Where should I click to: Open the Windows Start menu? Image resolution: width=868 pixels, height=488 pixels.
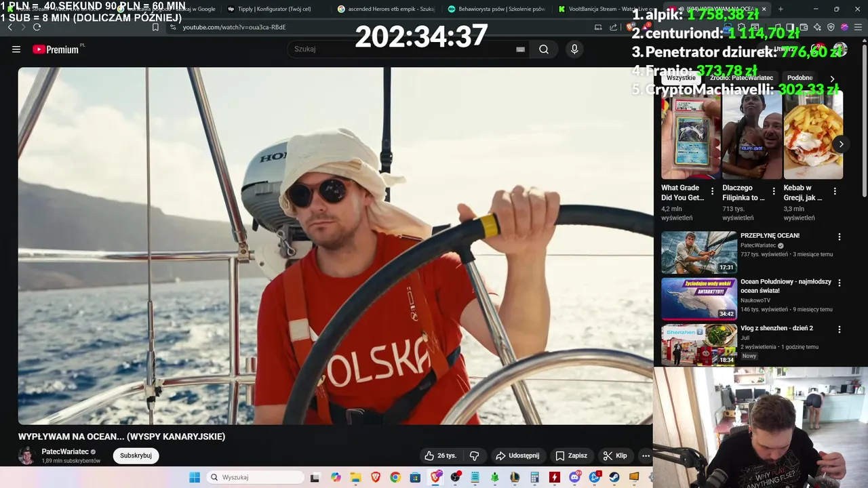coord(195,477)
